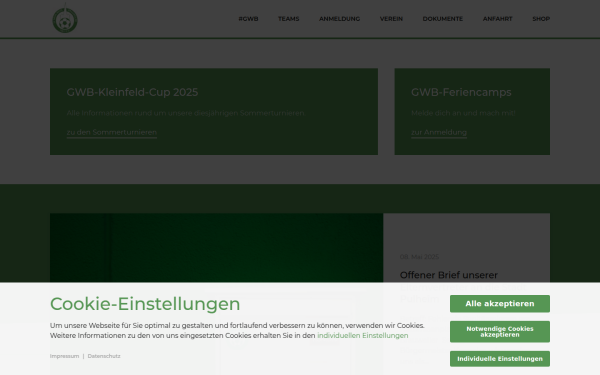Open the #GWB menu item
600x375 pixels.
click(x=248, y=19)
